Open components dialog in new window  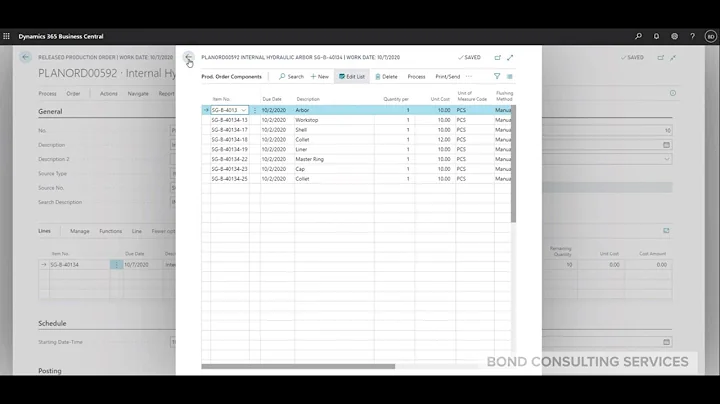[497, 57]
